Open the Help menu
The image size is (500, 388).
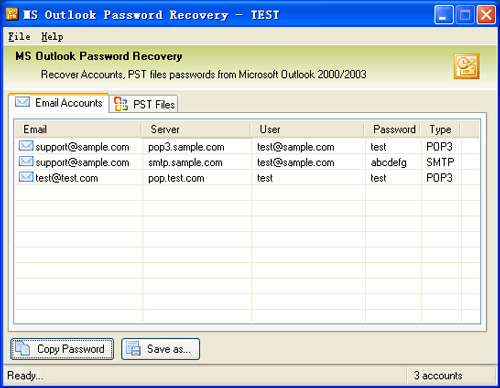coord(52,36)
